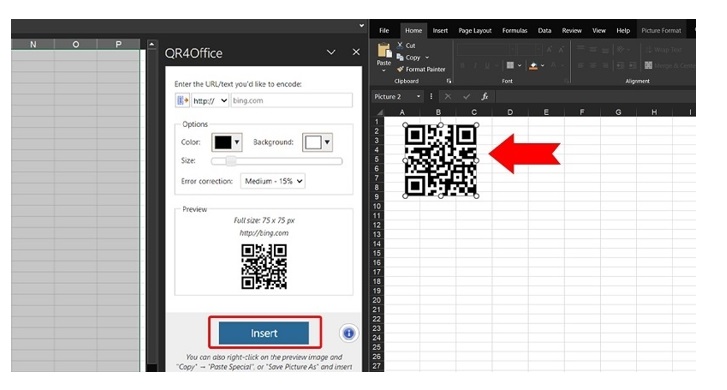
Task: Click the Borders icon in Font group
Action: coord(510,65)
